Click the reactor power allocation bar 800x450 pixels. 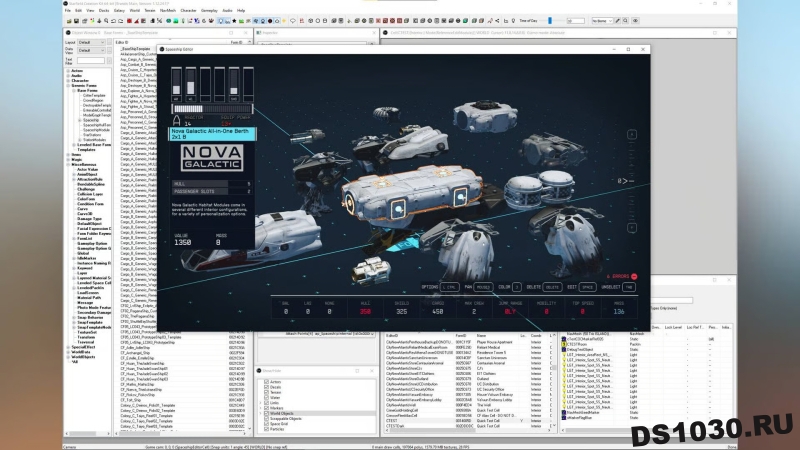click(212, 108)
